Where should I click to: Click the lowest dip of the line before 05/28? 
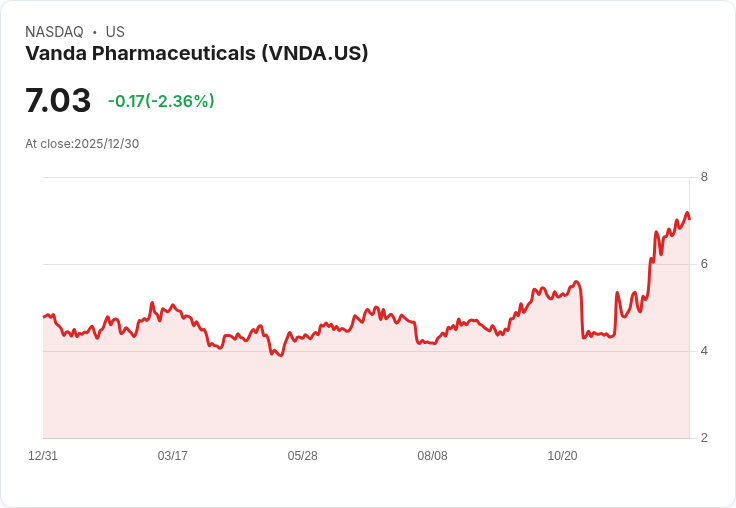[281, 355]
